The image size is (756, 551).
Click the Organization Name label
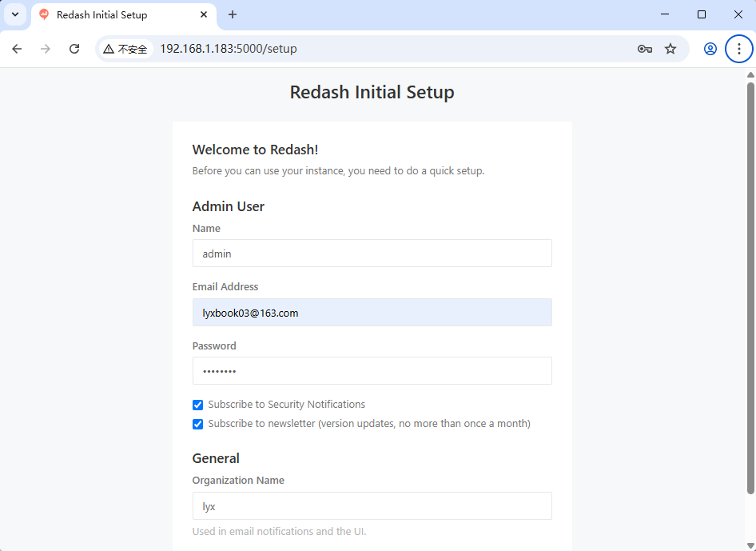click(238, 480)
